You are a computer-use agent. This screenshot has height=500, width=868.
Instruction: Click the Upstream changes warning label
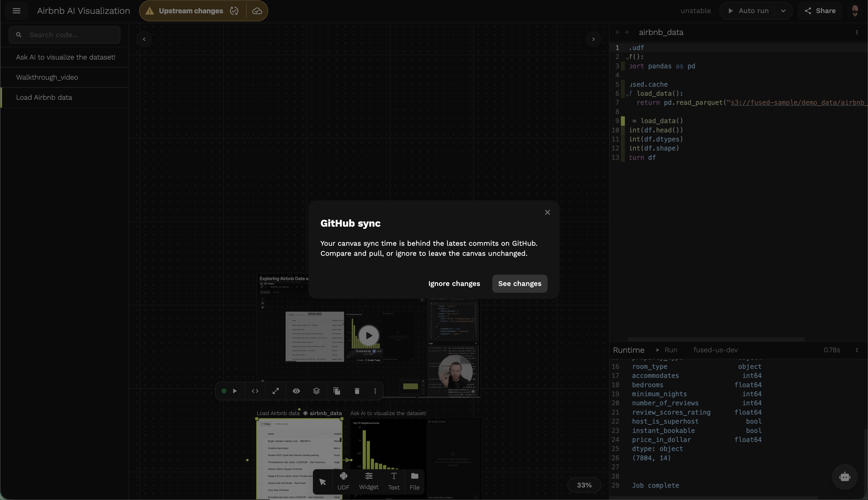coord(191,11)
